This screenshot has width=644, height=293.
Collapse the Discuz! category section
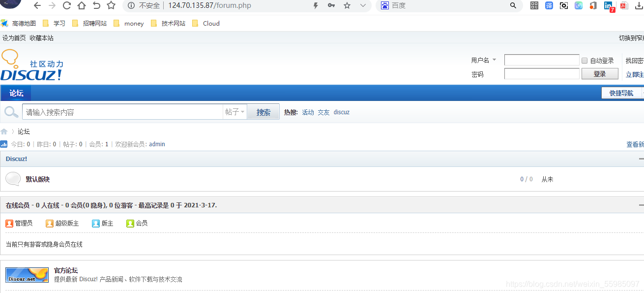pyautogui.click(x=641, y=159)
